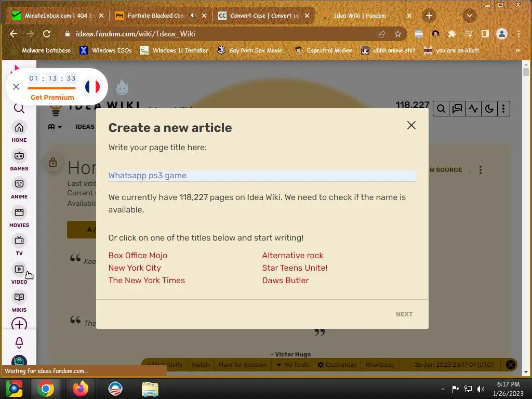Open WIKIS section in Fandom sidebar
532x399 pixels.
tap(19, 302)
